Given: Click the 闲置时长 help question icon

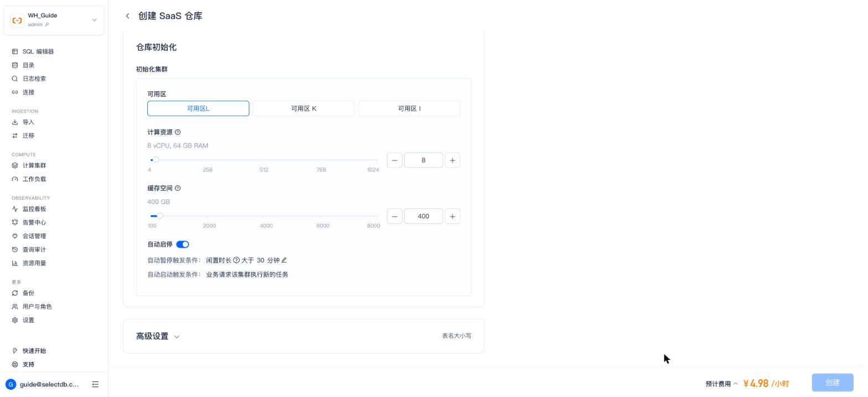Looking at the screenshot, I should coord(236,260).
